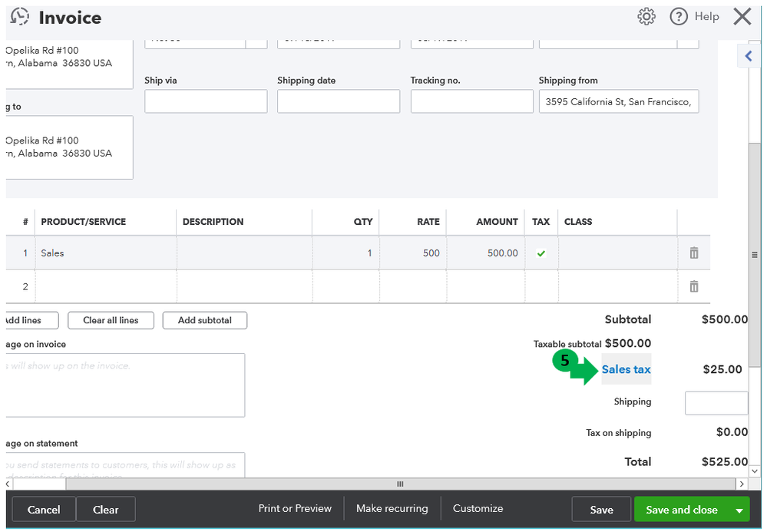Click the DESCRIPTION column header
This screenshot has width=767, height=532.
pyautogui.click(x=213, y=222)
